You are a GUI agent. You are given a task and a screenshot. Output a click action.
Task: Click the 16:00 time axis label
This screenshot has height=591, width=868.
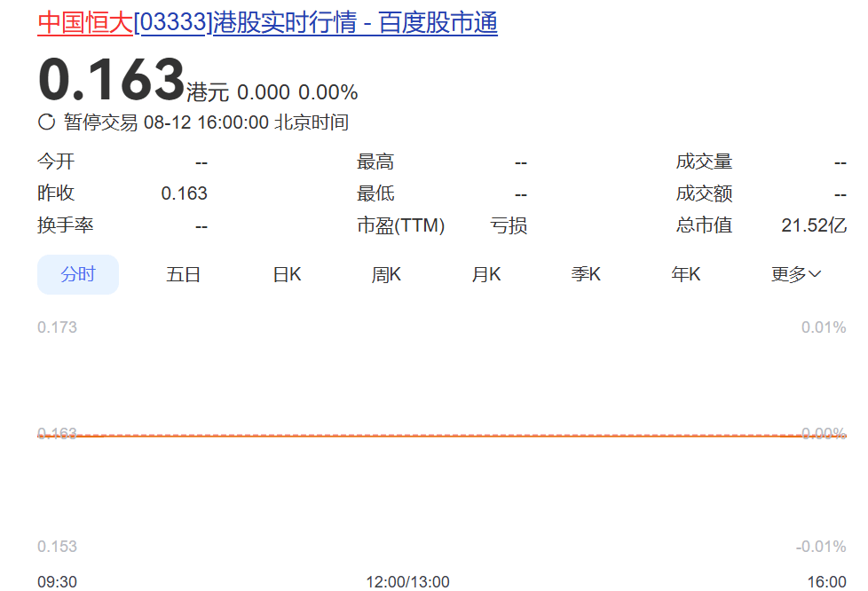coord(826,582)
